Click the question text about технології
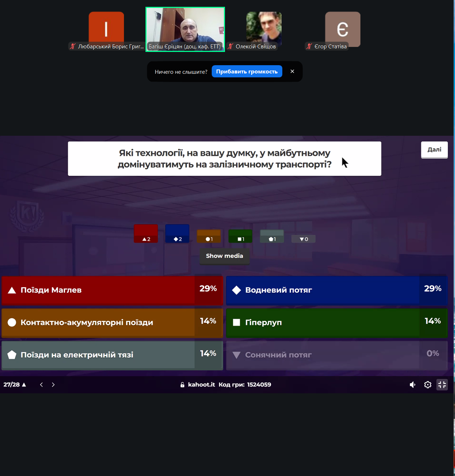The width and height of the screenshot is (455, 476). click(x=225, y=159)
